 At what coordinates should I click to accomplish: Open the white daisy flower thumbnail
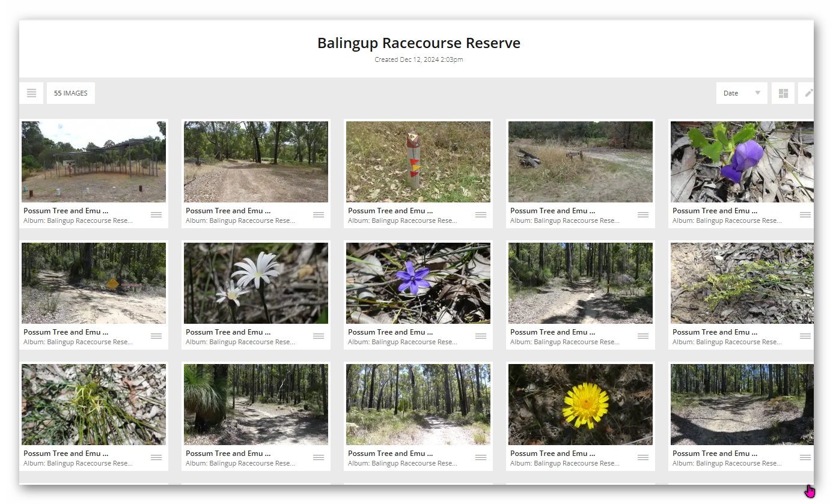pyautogui.click(x=255, y=283)
